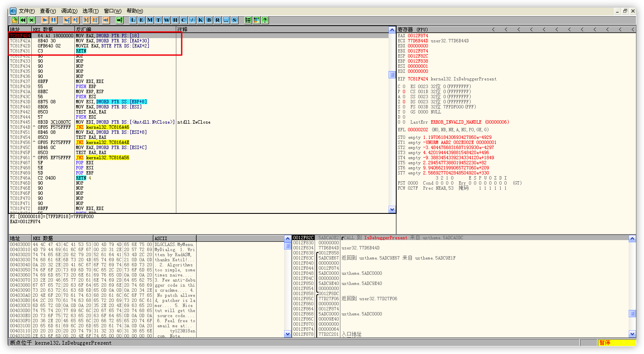Click disassembly pane scroll-down arrow
The width and height of the screenshot is (644, 354).
click(x=392, y=210)
